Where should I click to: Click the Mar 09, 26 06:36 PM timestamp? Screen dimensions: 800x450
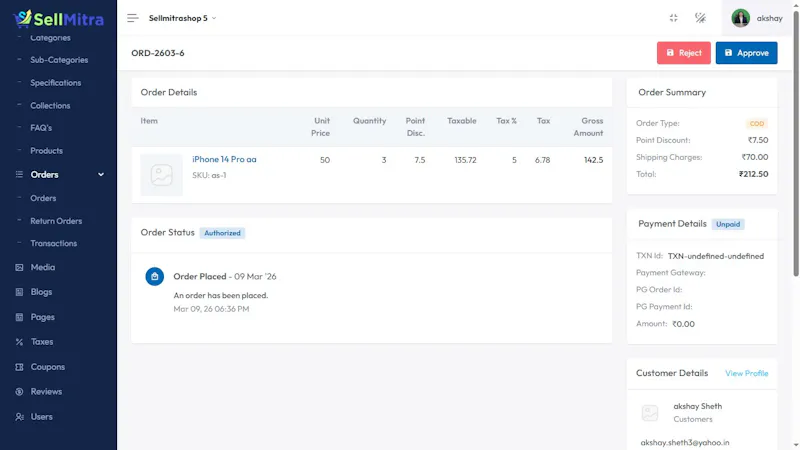(x=211, y=309)
